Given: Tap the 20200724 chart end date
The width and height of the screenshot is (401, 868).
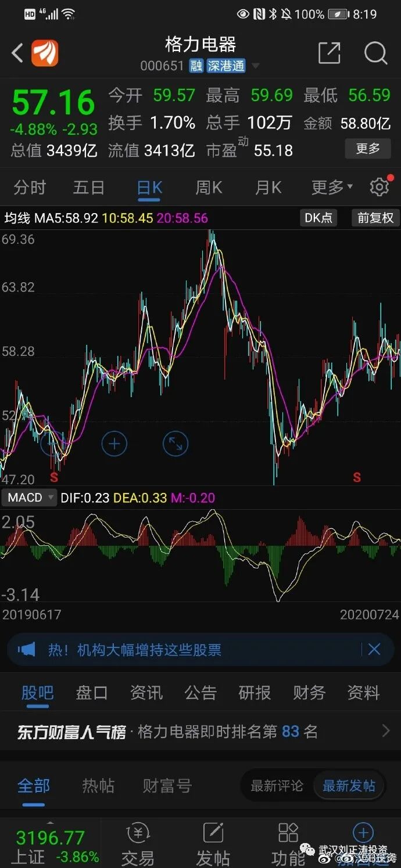Looking at the screenshot, I should coord(370,614).
